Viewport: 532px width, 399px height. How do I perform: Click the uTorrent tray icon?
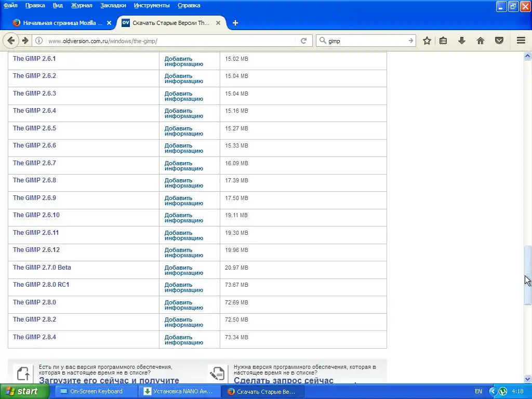503,391
